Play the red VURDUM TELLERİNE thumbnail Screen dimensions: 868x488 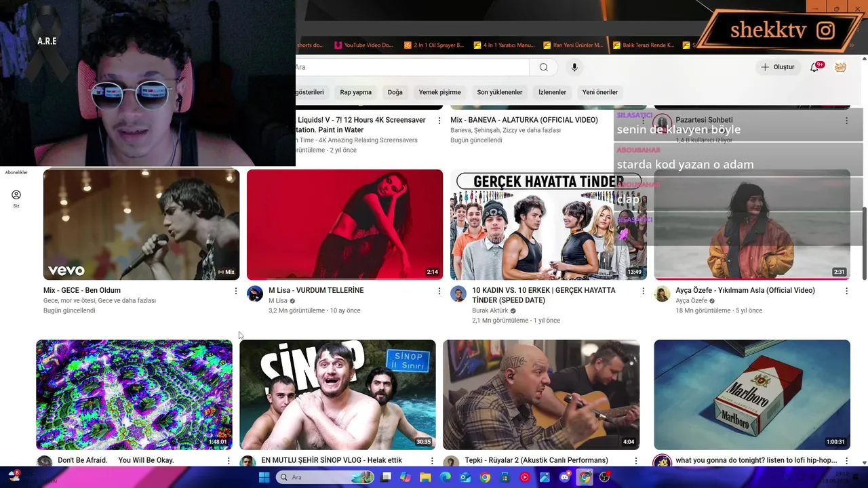[344, 224]
